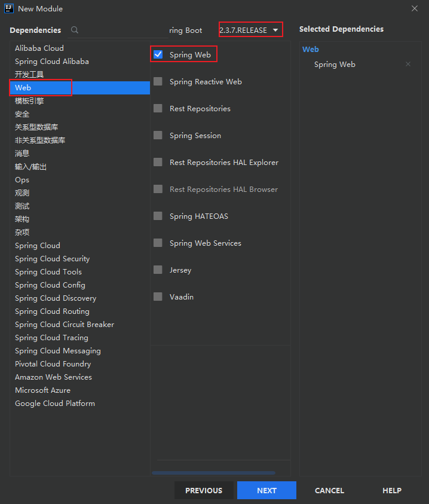Uncheck the Spring Web checkbox
429x504 pixels.
coord(158,54)
